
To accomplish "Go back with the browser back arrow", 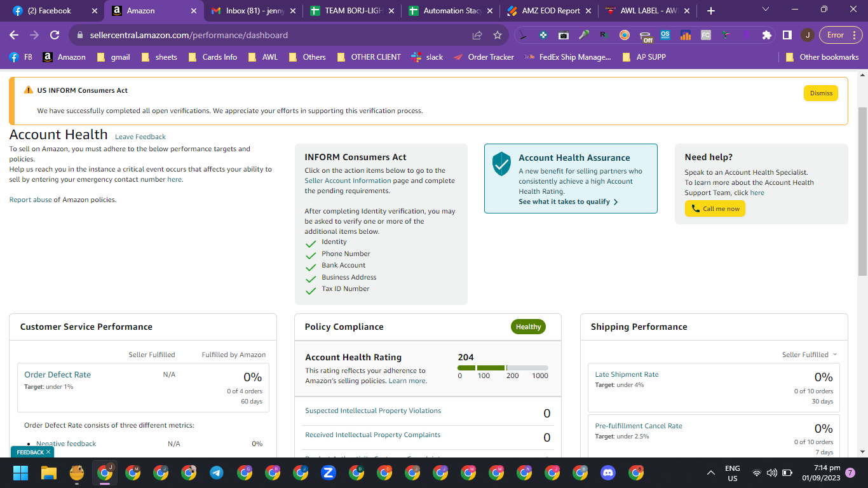I will pos(14,35).
